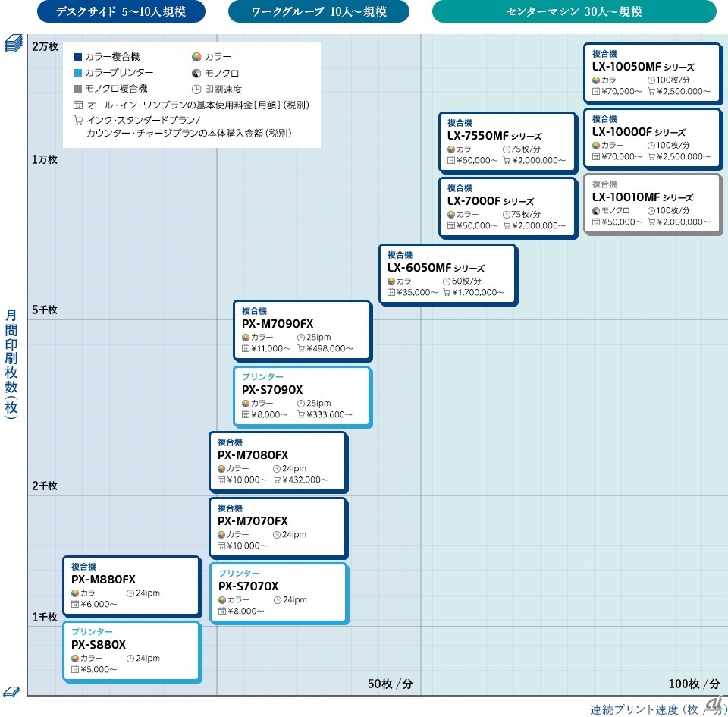Viewport: 728px width, 717px height.
Task: Click the カラー color-wheel icon in legend
Action: pos(196,57)
